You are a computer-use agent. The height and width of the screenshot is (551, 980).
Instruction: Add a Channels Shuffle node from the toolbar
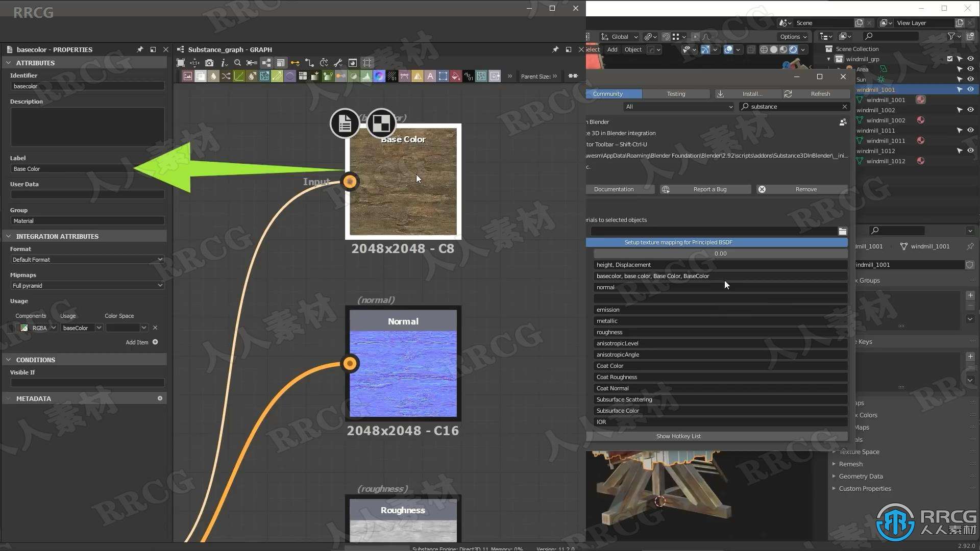tap(226, 76)
